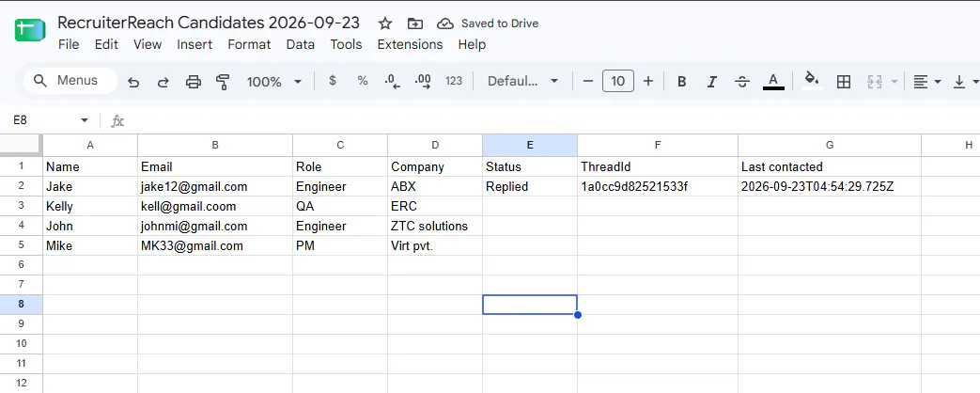This screenshot has height=393, width=980.
Task: Click the Virt pvt. company cell
Action: coord(435,246)
